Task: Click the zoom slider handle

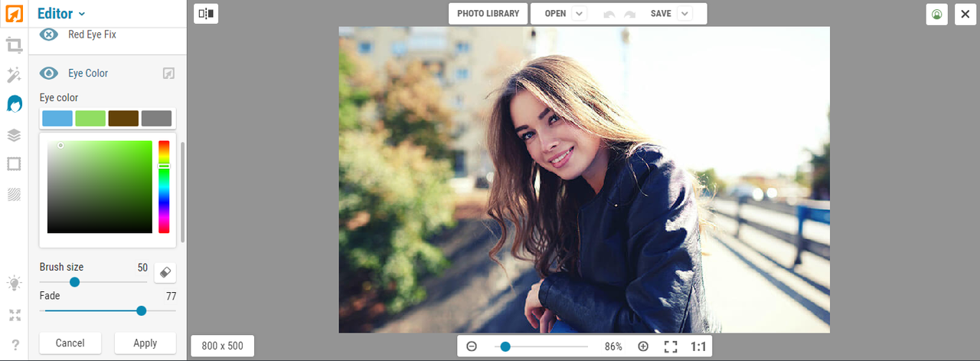Action: (505, 346)
